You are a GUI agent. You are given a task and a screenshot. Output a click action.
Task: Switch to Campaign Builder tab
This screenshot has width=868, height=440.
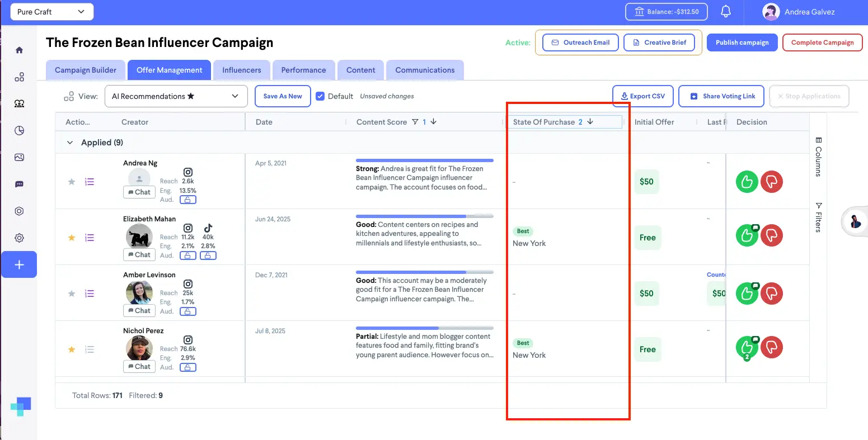tap(86, 70)
